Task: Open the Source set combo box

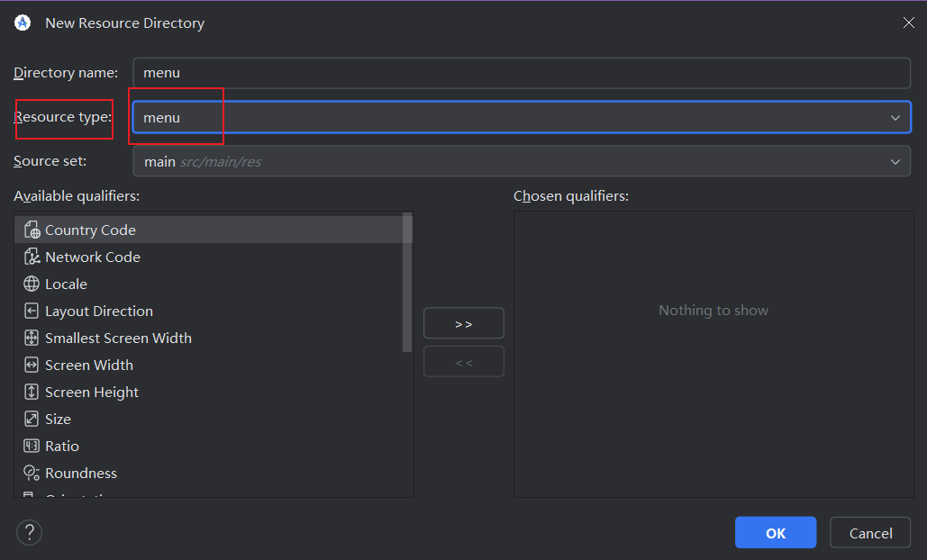Action: pos(513,162)
